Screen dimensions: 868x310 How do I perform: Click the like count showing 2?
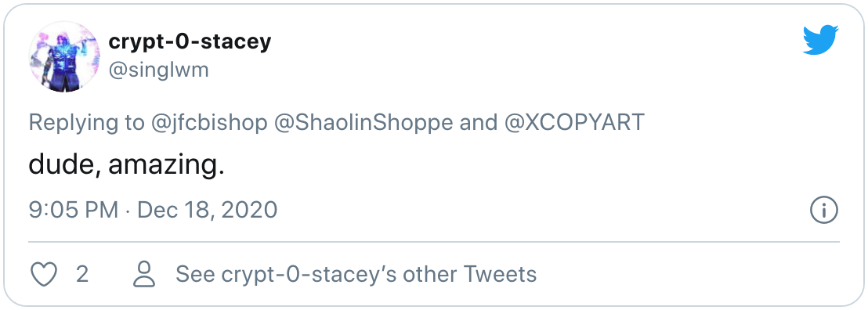82,275
